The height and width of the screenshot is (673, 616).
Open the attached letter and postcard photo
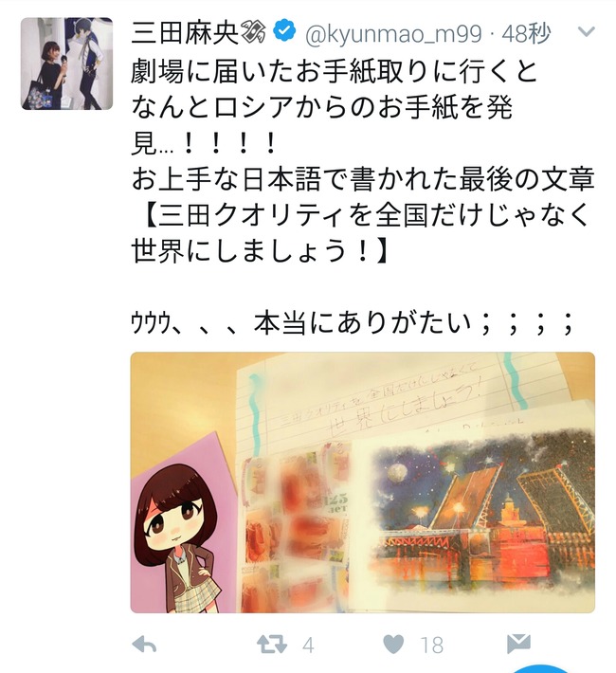(x=363, y=482)
